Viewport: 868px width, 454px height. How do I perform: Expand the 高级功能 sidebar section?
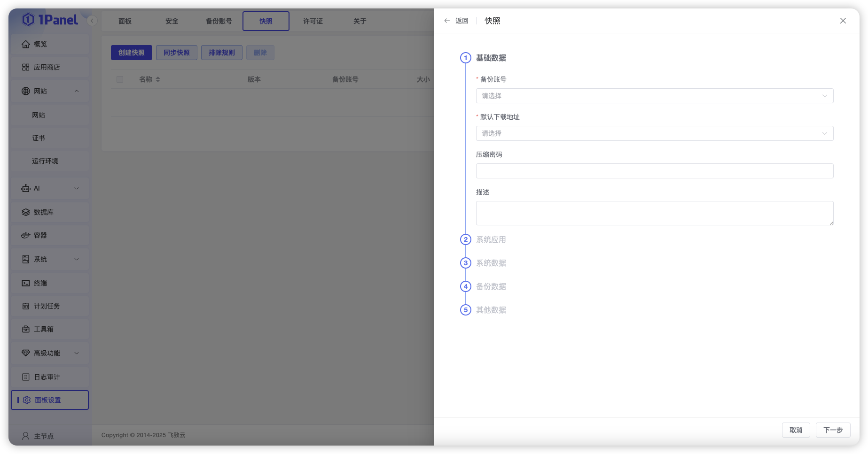[77, 353]
